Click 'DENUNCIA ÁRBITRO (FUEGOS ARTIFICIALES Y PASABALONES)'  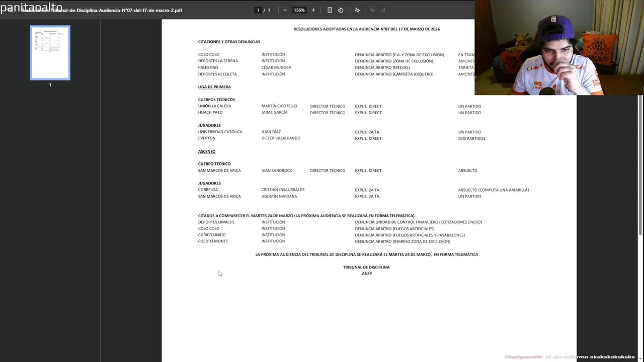tap(410, 235)
